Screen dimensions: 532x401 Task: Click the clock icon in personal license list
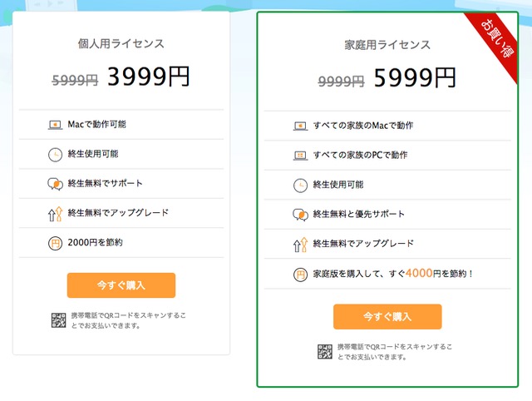click(x=55, y=155)
